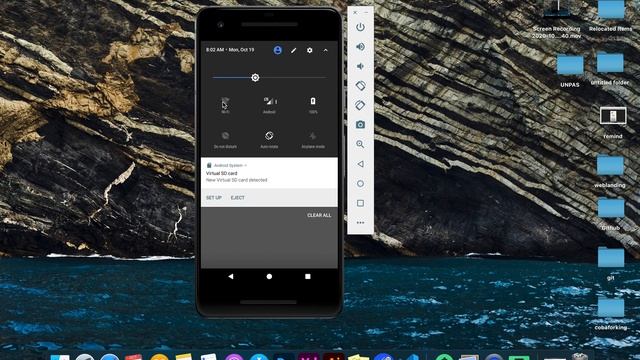Image resolution: width=640 pixels, height=360 pixels.
Task: Select the Github folder on desktop
Action: [611, 215]
